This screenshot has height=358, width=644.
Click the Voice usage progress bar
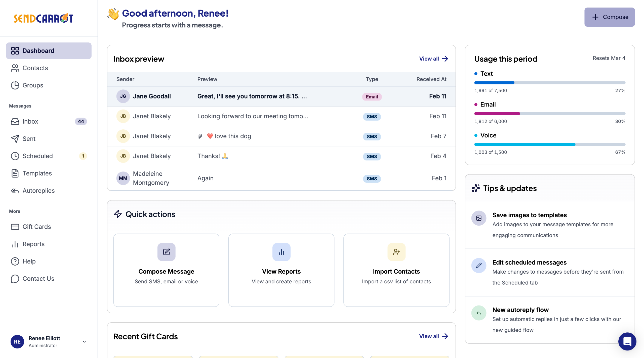tap(550, 144)
